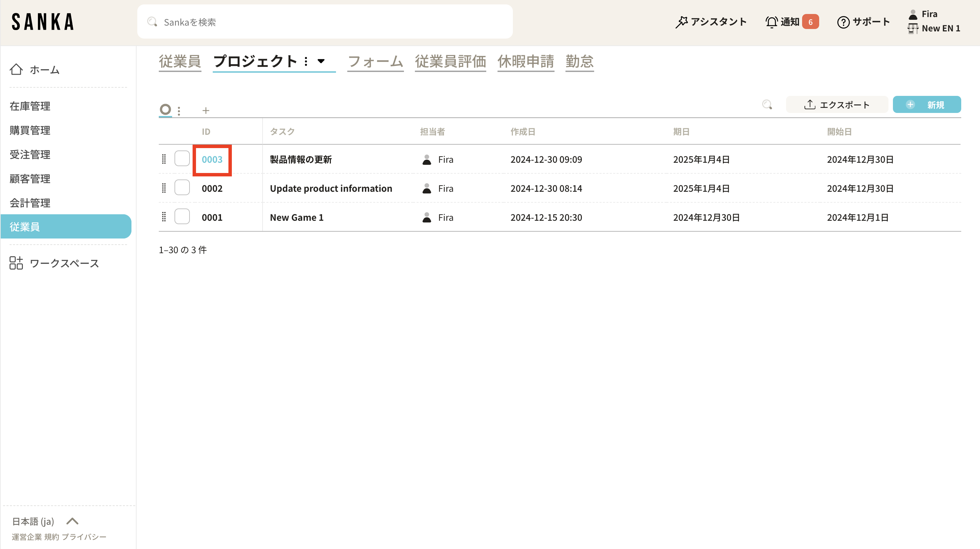Tick the checkbox for row 0001
The height and width of the screenshot is (549, 980).
coord(182,217)
